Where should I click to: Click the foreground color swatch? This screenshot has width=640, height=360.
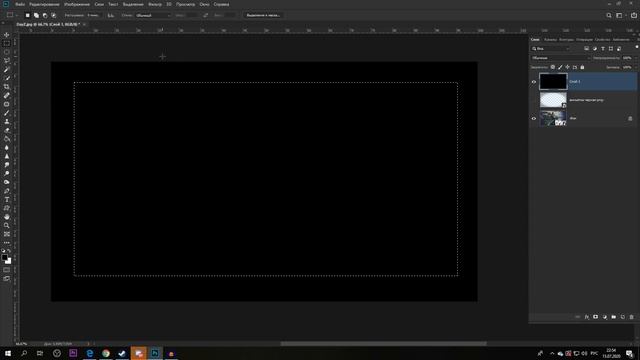[x=4, y=258]
